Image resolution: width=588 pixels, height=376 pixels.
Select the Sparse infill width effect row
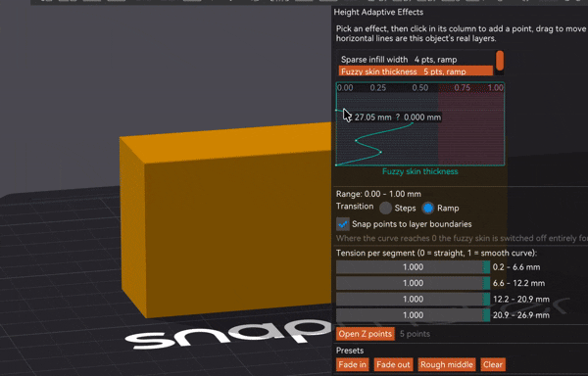(x=416, y=60)
